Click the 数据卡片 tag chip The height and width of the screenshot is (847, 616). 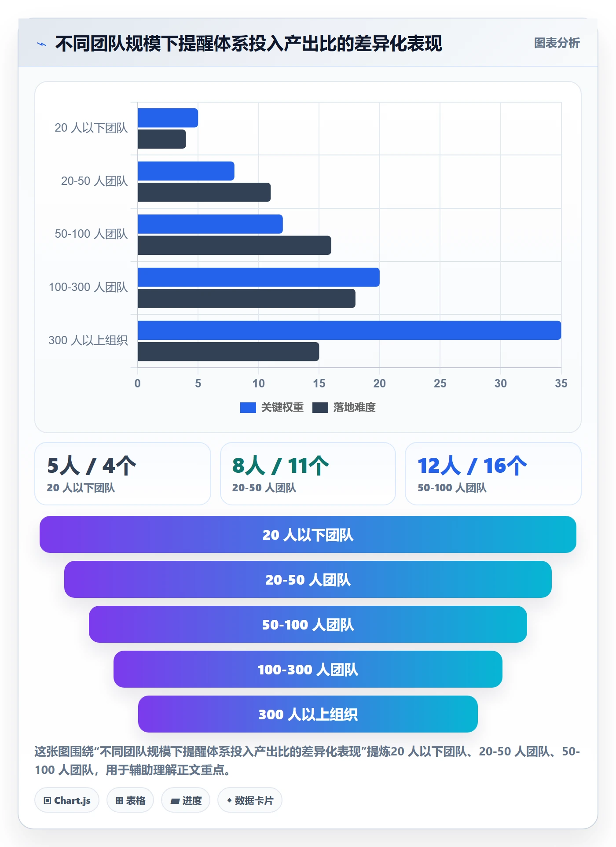[x=250, y=800]
